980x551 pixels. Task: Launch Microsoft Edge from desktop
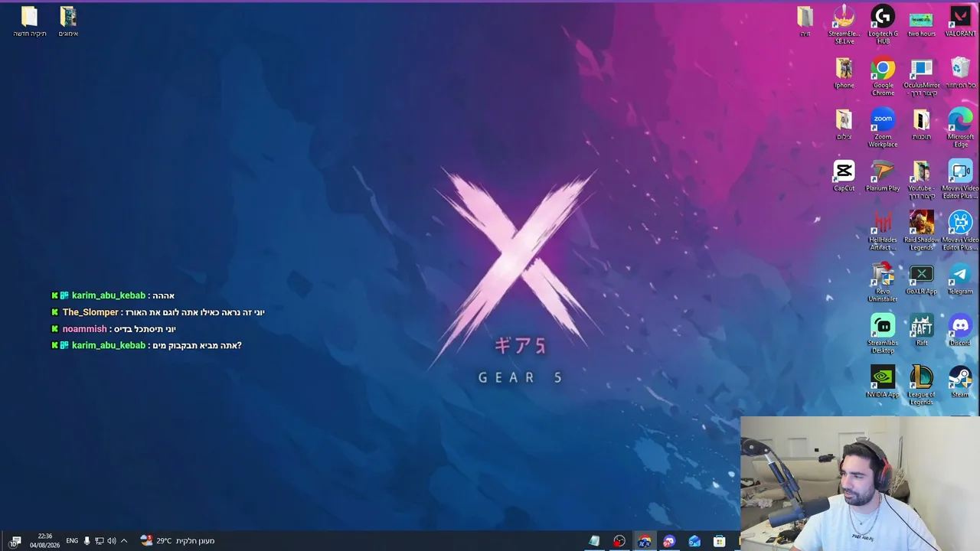click(960, 128)
